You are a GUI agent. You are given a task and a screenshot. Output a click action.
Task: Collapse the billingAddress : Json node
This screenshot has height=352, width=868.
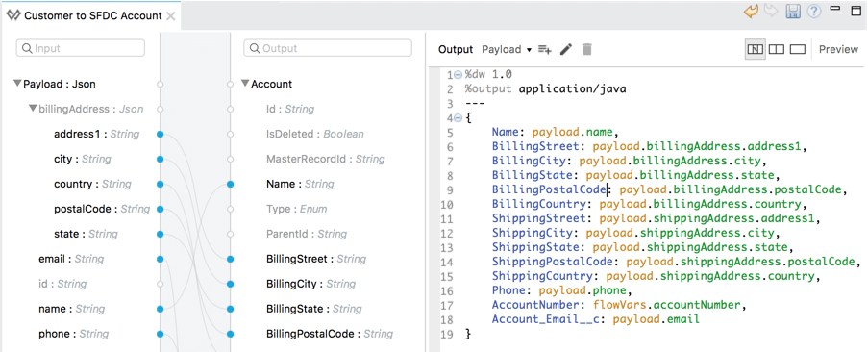tap(34, 109)
